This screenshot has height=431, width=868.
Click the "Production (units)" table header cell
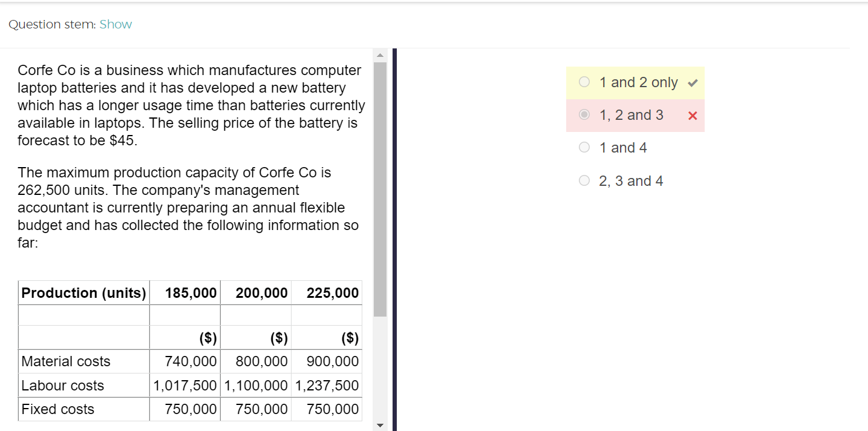click(83, 293)
